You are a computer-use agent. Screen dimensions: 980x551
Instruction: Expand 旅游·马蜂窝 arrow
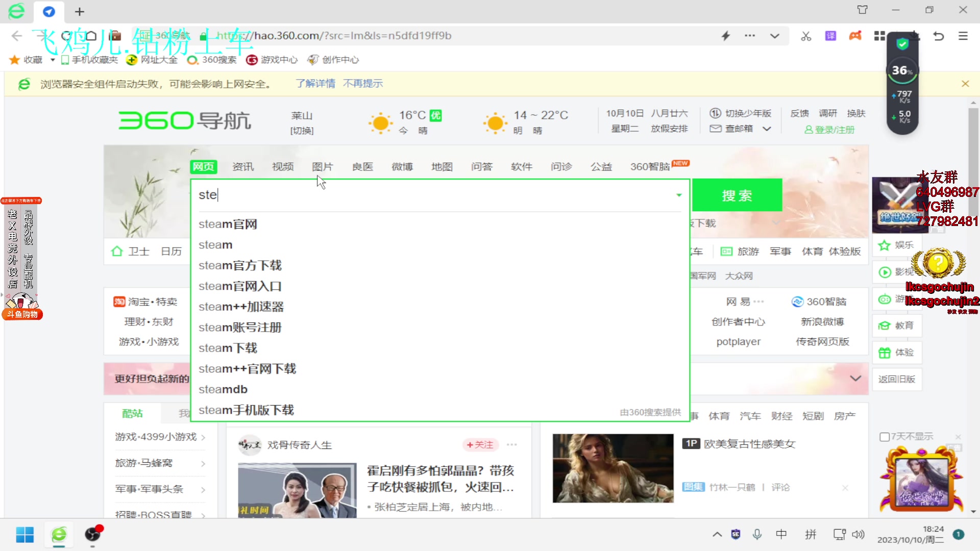pos(203,464)
